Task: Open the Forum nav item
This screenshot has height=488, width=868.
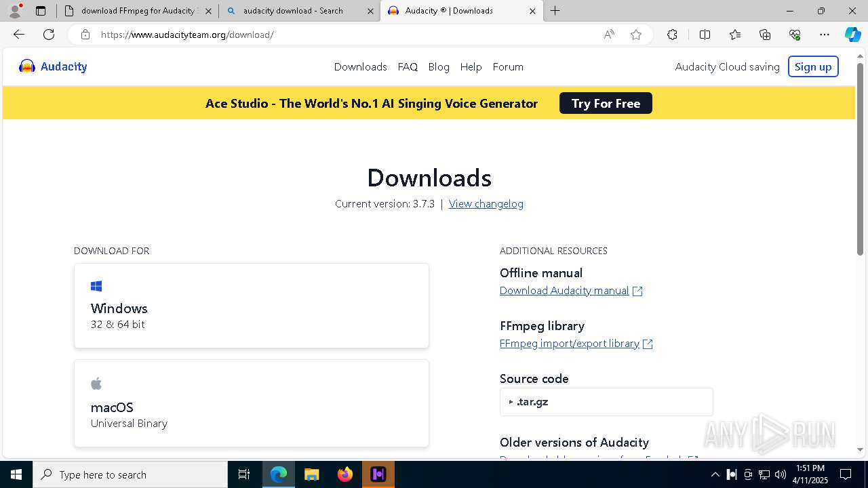Action: pyautogui.click(x=508, y=66)
